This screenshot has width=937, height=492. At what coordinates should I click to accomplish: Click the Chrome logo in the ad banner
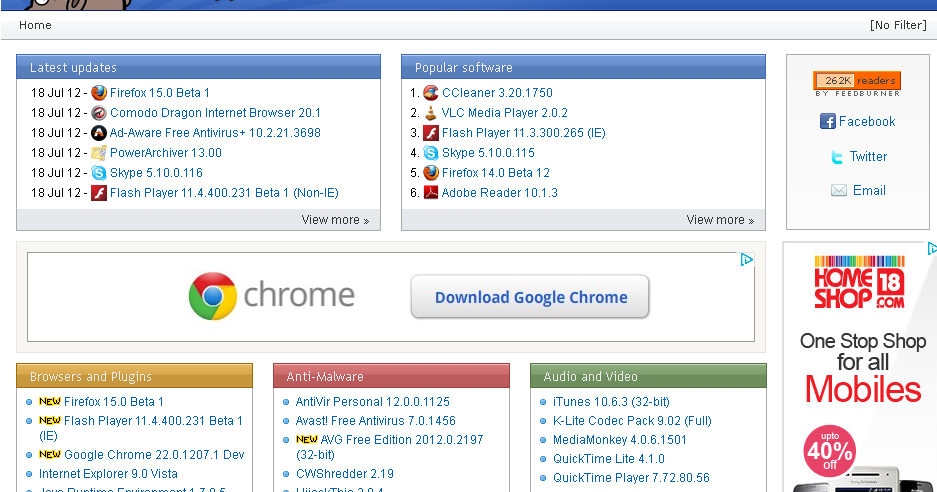[x=213, y=296]
